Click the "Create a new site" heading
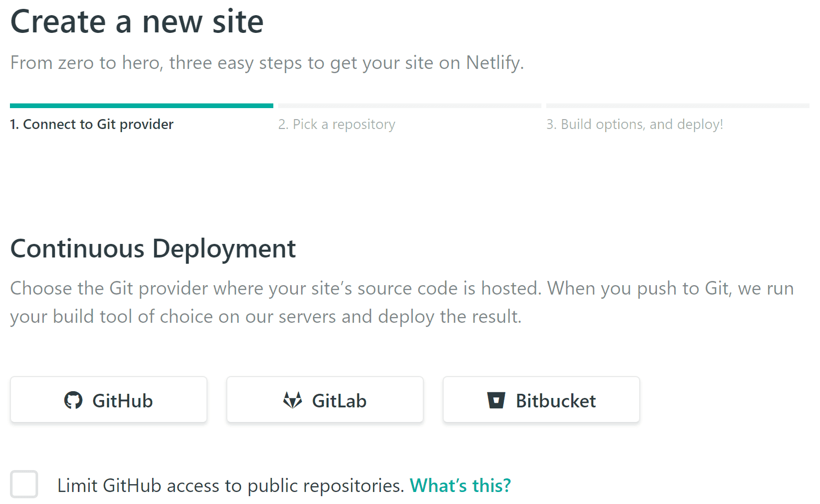Viewport: 820px width, 504px height. pyautogui.click(x=137, y=22)
